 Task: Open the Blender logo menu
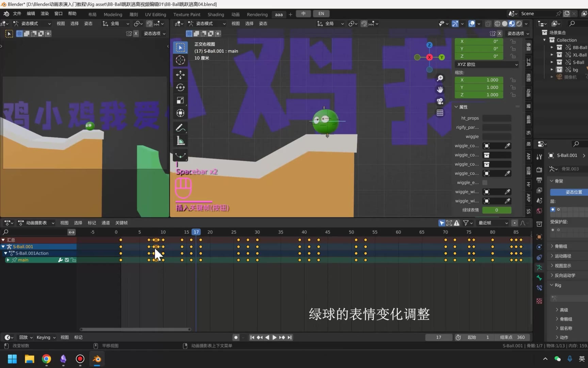(6, 14)
